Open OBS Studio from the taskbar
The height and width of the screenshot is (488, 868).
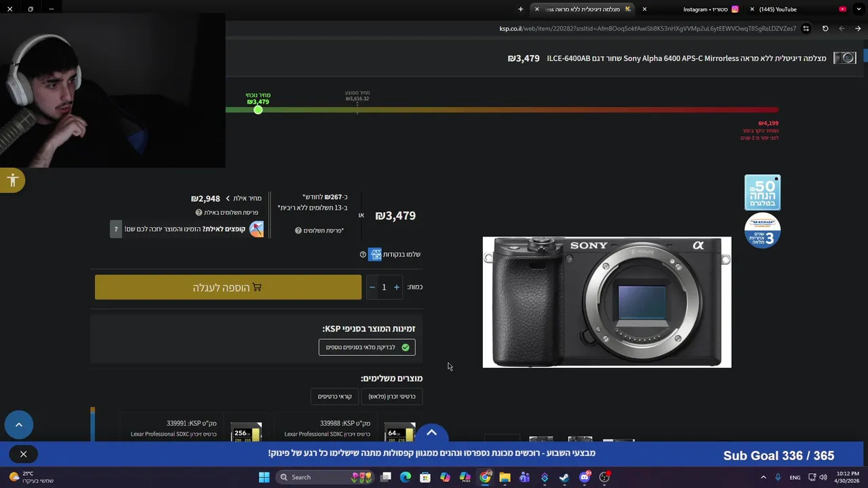tap(604, 477)
